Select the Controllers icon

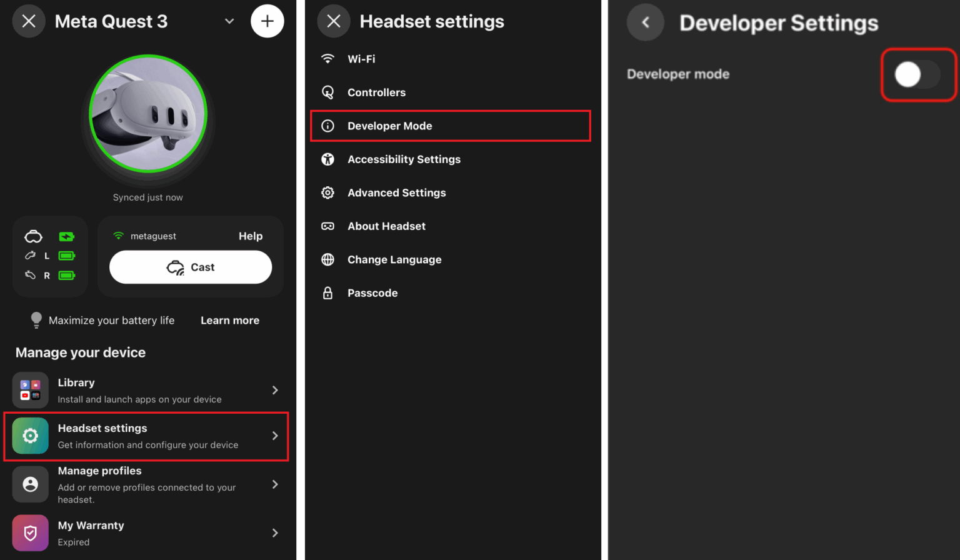pyautogui.click(x=328, y=92)
